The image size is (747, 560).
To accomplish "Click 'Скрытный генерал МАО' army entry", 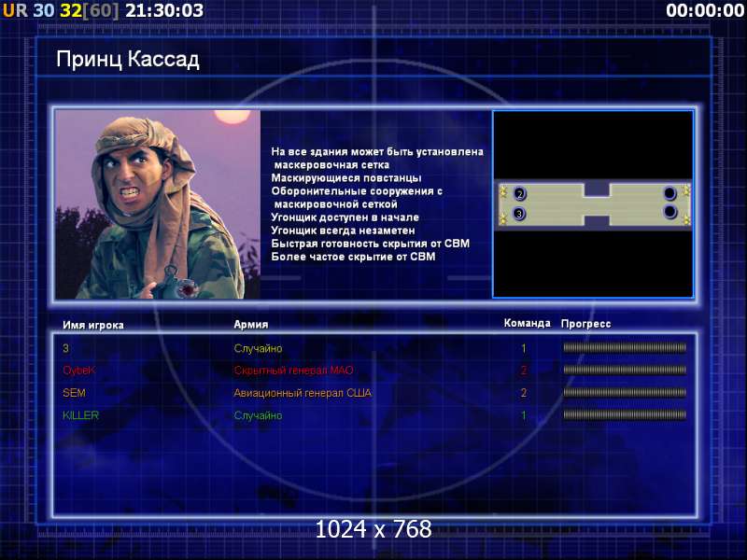I will (293, 371).
